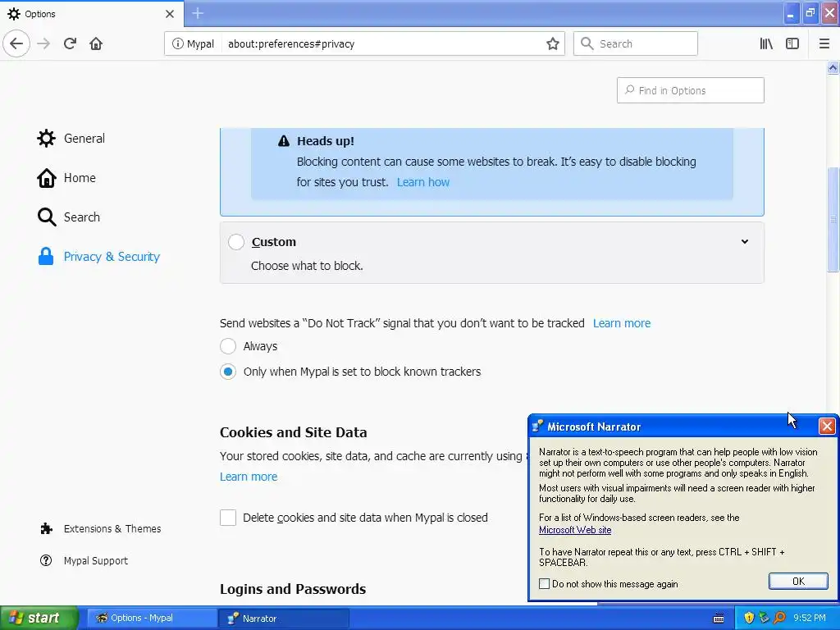Open the hamburger application menu
840x630 pixels.
[x=824, y=43]
